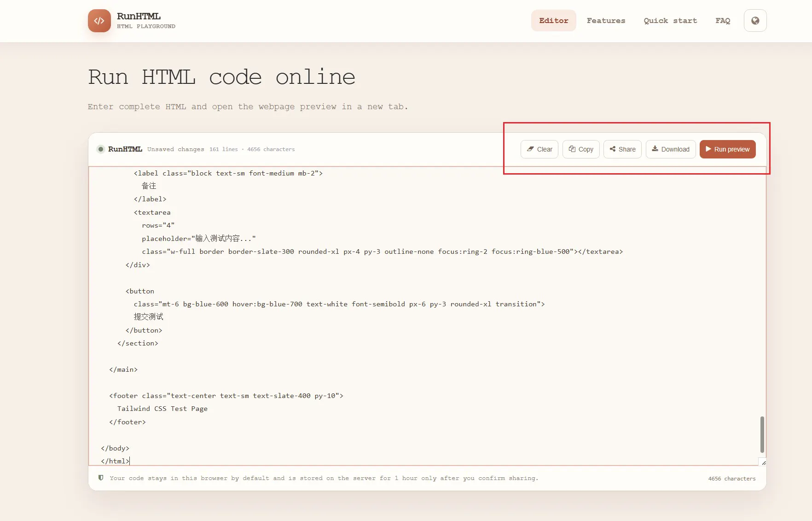Click the '161 lines' counter text
Image resolution: width=812 pixels, height=521 pixels.
[224, 149]
